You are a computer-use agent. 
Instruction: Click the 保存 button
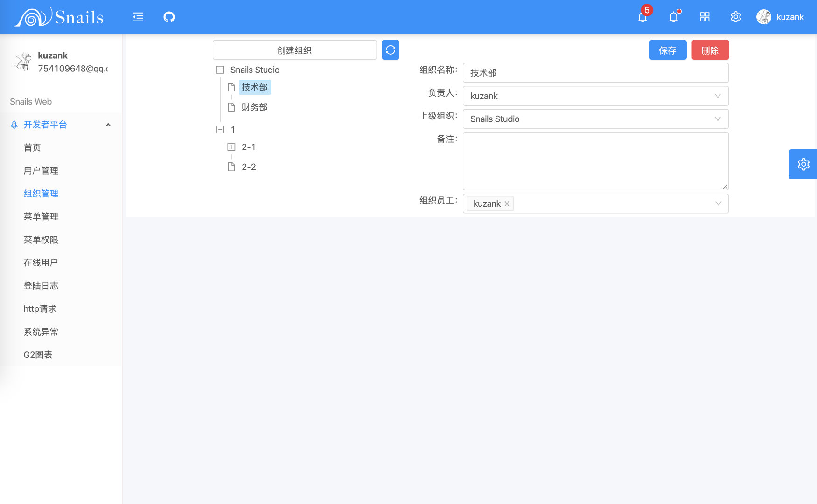tap(668, 50)
